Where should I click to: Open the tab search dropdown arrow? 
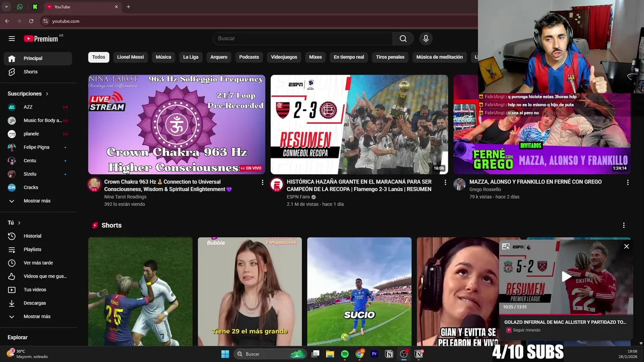pyautogui.click(x=7, y=7)
